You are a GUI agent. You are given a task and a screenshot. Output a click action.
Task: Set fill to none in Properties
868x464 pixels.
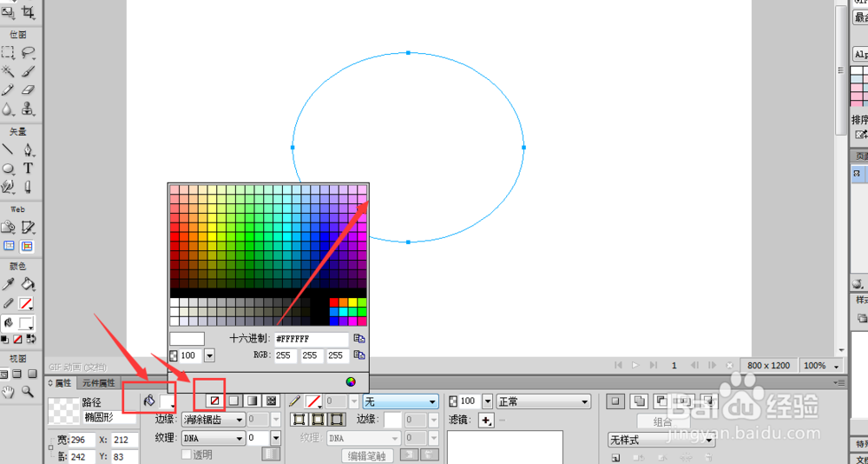(214, 401)
